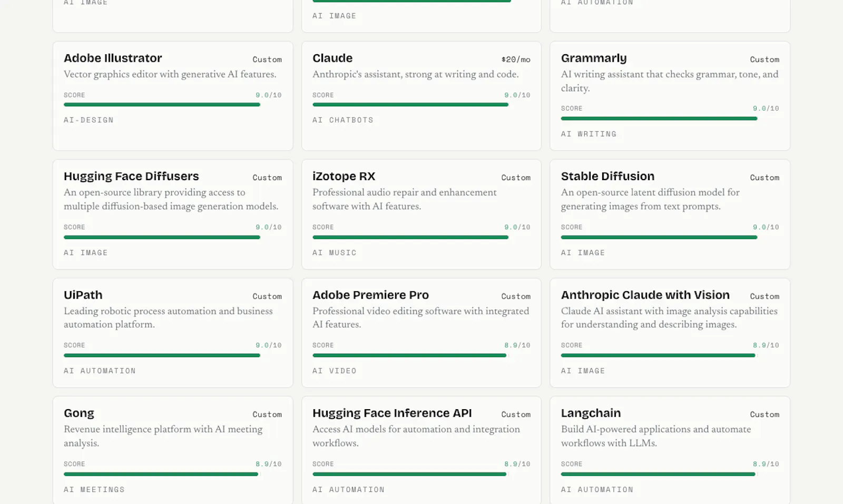Viewport: 843px width, 504px height.
Task: Click 'Revenue intelligence platform with AI meeting analysis.'
Action: pos(163,436)
